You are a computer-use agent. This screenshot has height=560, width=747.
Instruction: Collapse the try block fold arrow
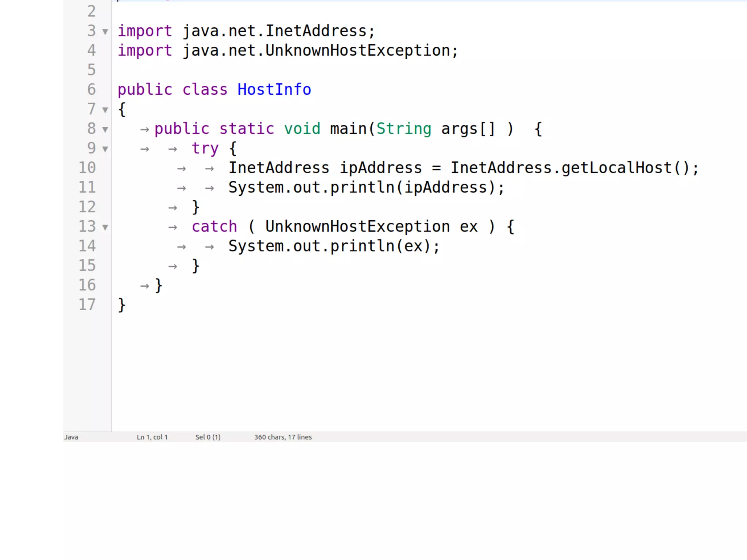point(105,149)
